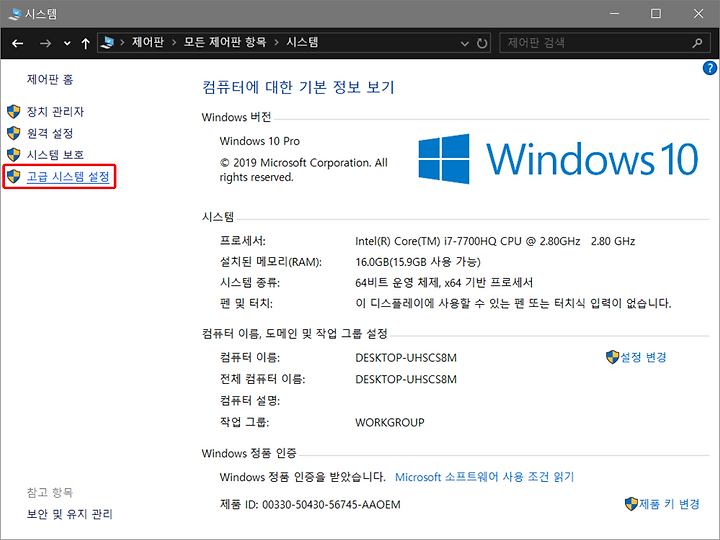Click the shield icon beside 원격 설정
Viewport: 720px width, 540px height.
tap(14, 133)
